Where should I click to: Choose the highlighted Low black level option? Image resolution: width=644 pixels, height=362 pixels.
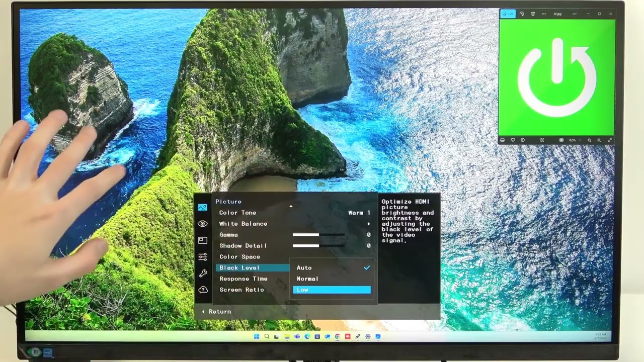tap(332, 290)
